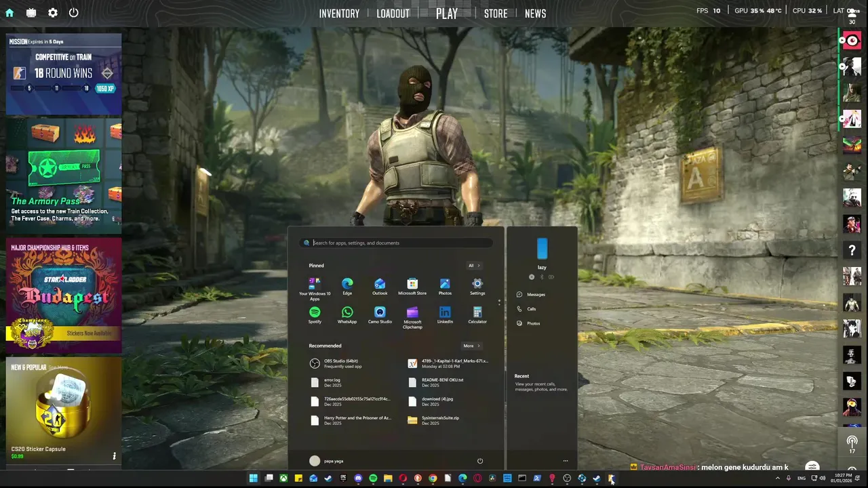Click the question mark icon in friends sidebar
This screenshot has width=868, height=488.
[x=852, y=250]
